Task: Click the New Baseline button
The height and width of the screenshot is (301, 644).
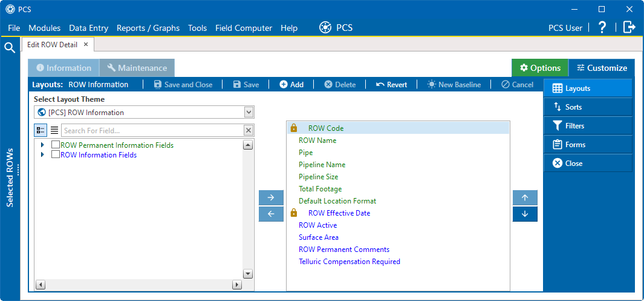Action: tap(454, 85)
